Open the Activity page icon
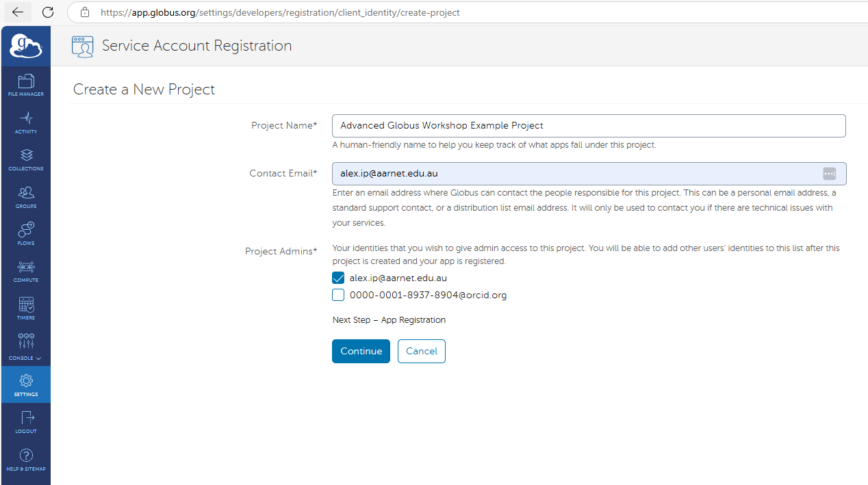868x485 pixels. (x=26, y=122)
